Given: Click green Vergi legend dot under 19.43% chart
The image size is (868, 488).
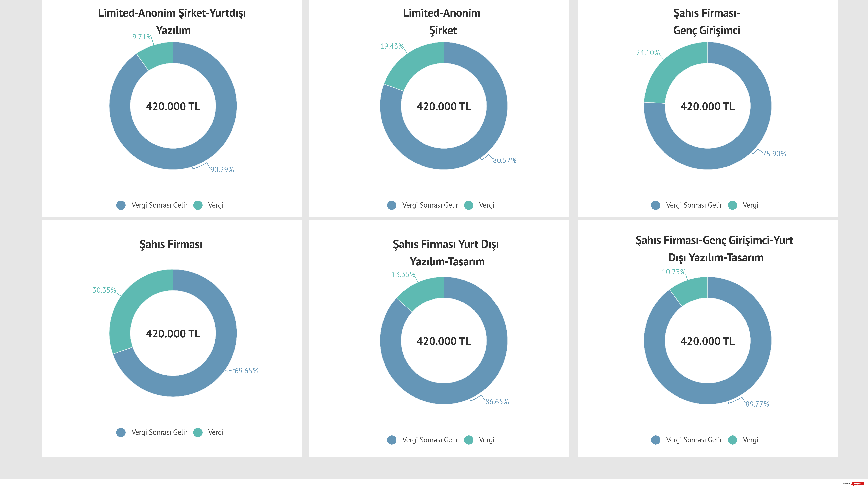Looking at the screenshot, I should [469, 205].
